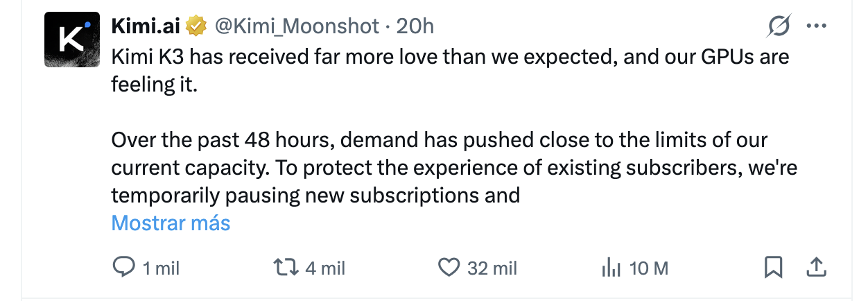Click the share post upload icon

click(x=817, y=266)
